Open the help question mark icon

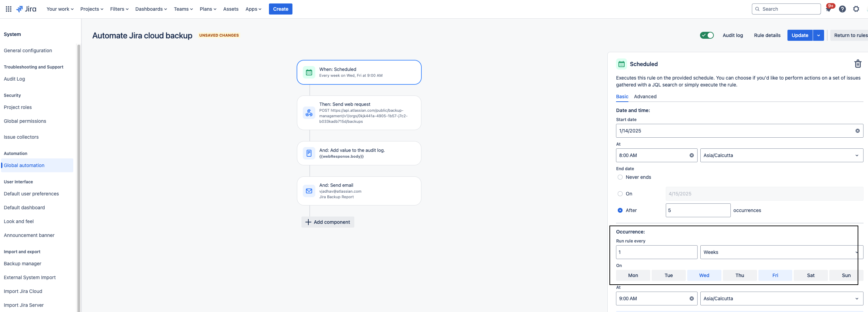click(842, 9)
